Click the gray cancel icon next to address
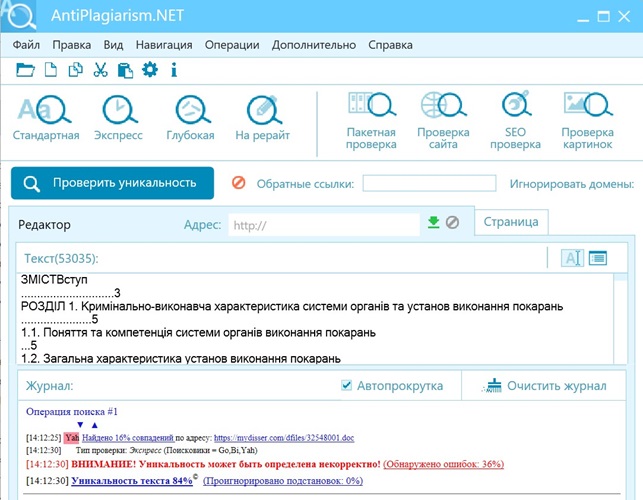Image resolution: width=643 pixels, height=500 pixels. [x=452, y=222]
